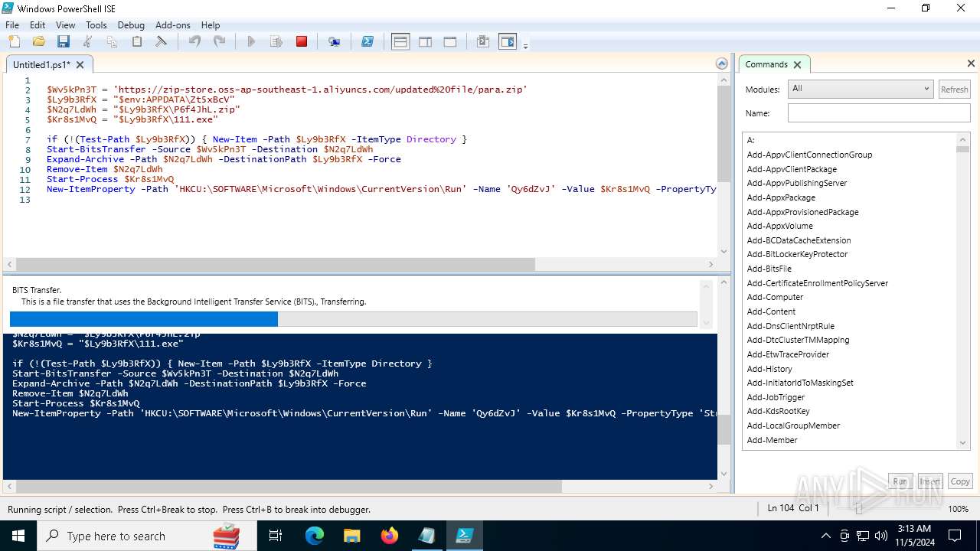
Task: Run Script green play icon
Action: (x=251, y=41)
